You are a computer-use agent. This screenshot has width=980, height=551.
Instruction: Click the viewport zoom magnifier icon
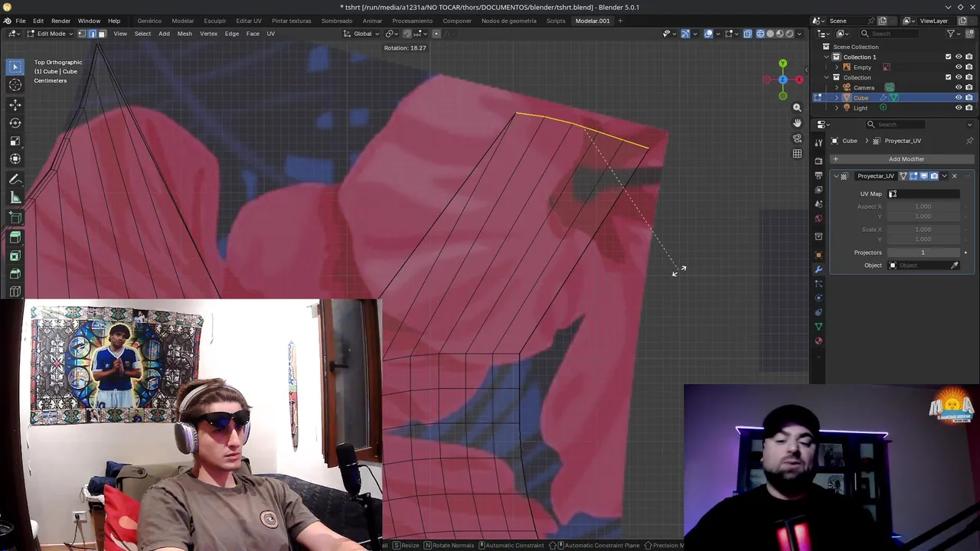(x=797, y=108)
